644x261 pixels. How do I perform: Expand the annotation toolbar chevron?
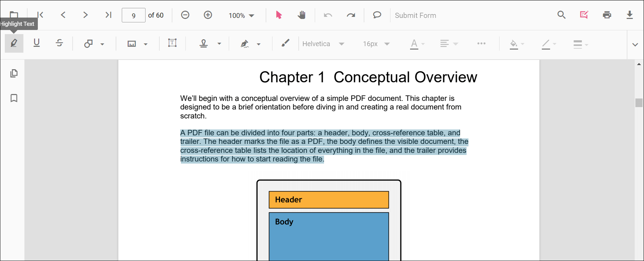(x=635, y=45)
